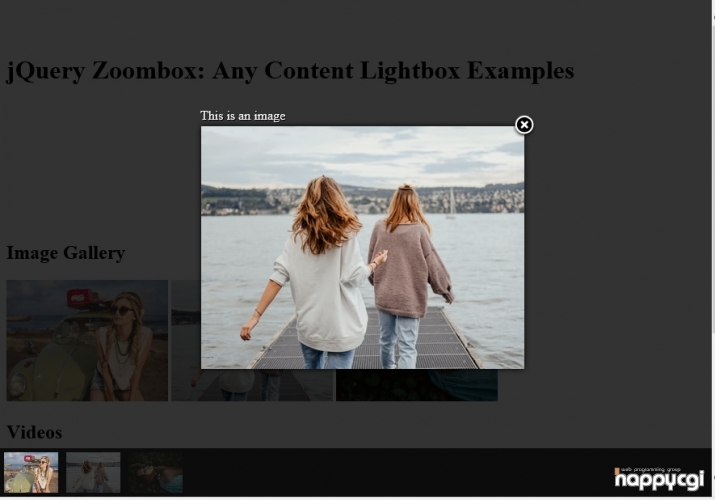Click the 'Videos' section heading

34,432
